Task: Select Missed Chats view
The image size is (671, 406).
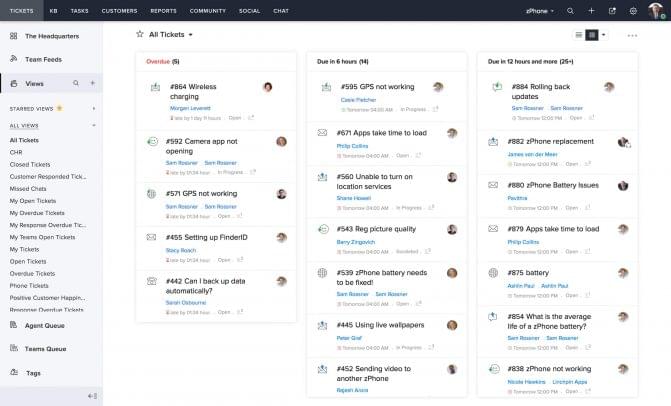Action: (x=28, y=189)
